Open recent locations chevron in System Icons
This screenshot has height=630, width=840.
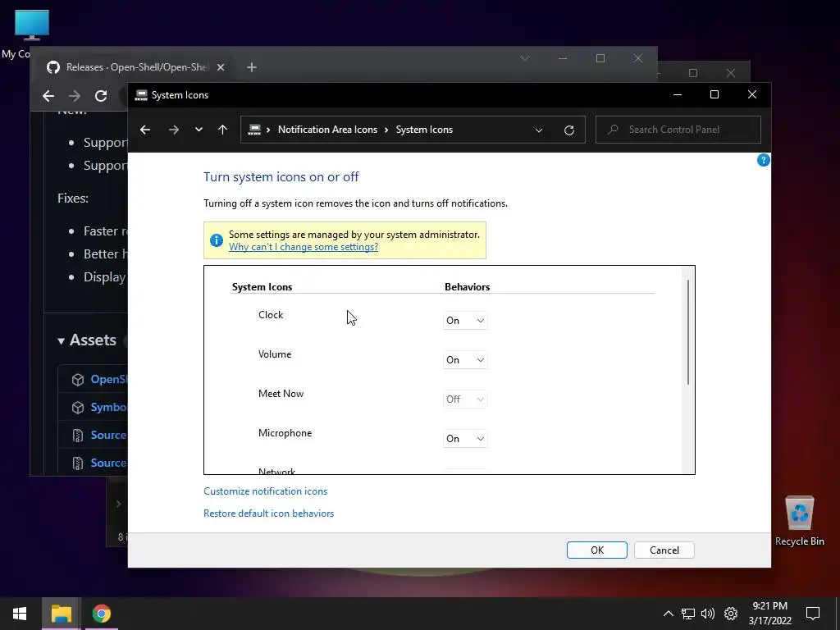199,130
